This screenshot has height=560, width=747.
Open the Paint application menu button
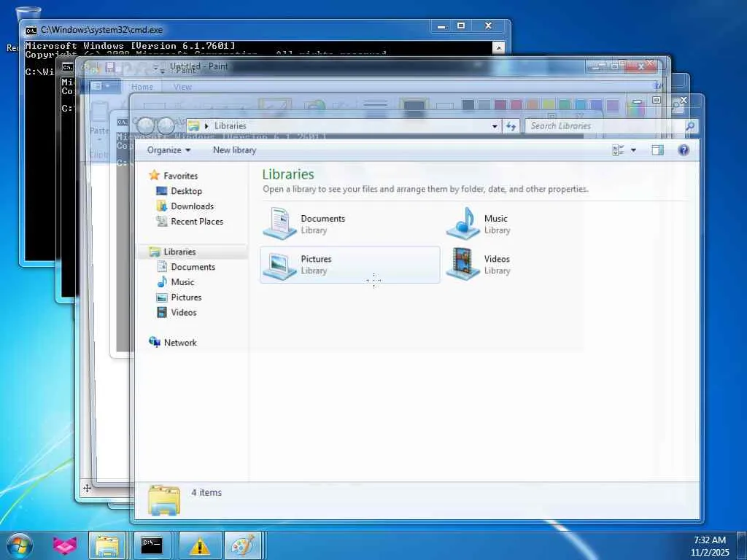(100, 86)
